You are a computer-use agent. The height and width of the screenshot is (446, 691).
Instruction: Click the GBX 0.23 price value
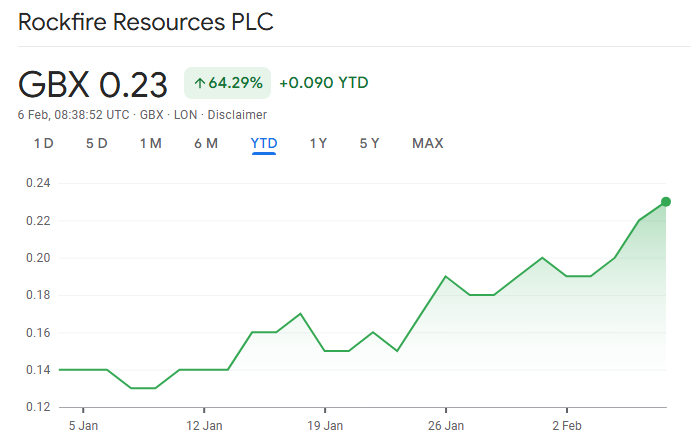click(x=93, y=84)
